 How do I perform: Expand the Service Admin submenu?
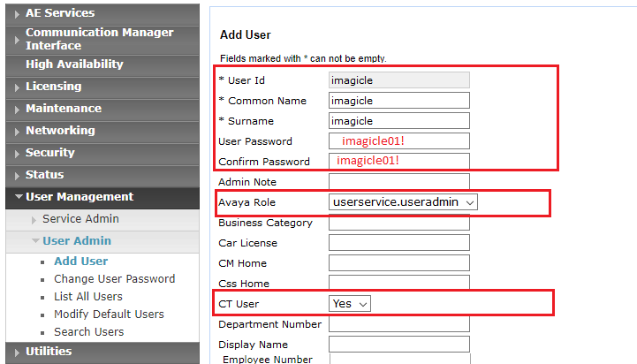coord(80,219)
